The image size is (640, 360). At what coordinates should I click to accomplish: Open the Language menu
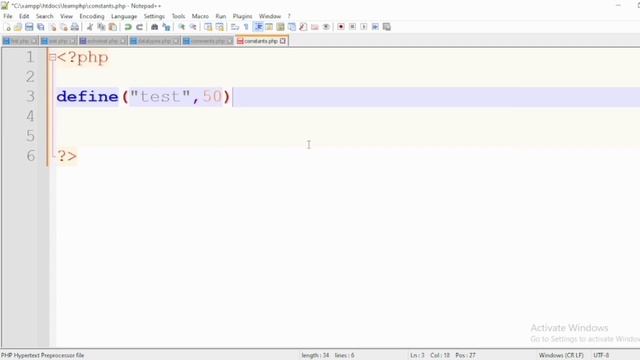124,16
